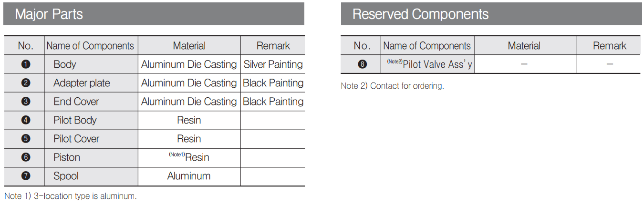Select the number 5 bullet icon
Screen dimensions: 644x206
tap(26, 139)
